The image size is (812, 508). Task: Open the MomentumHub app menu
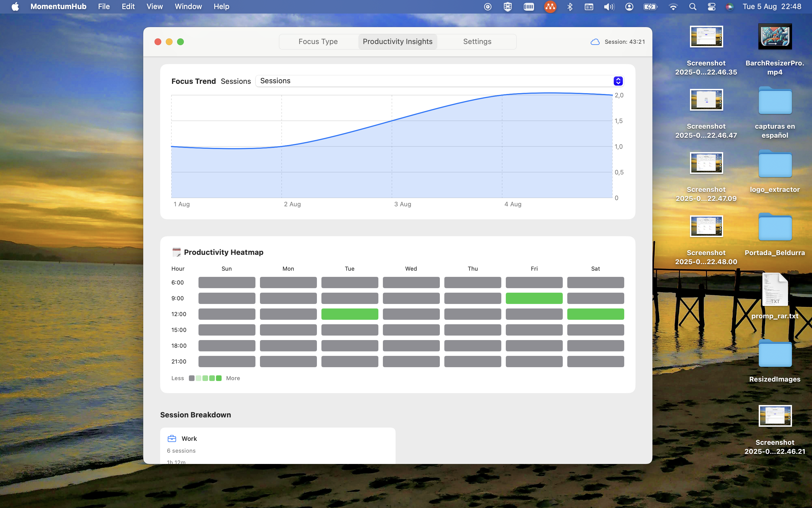coord(58,6)
